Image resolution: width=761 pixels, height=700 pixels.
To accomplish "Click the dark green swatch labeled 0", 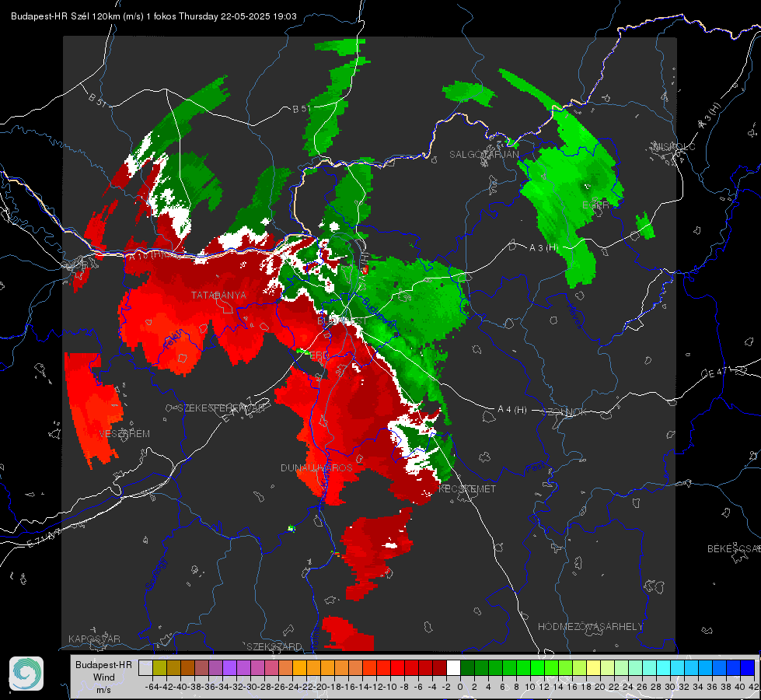I will 467,667.
